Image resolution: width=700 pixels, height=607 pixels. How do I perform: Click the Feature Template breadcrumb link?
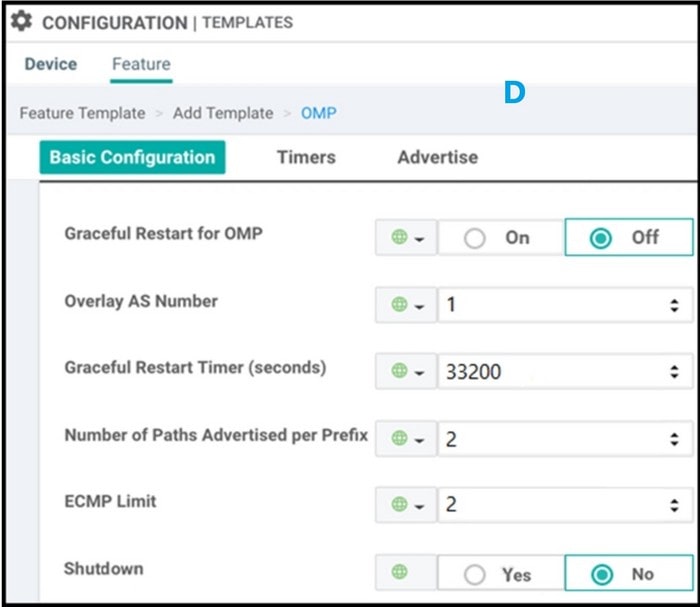[x=82, y=113]
